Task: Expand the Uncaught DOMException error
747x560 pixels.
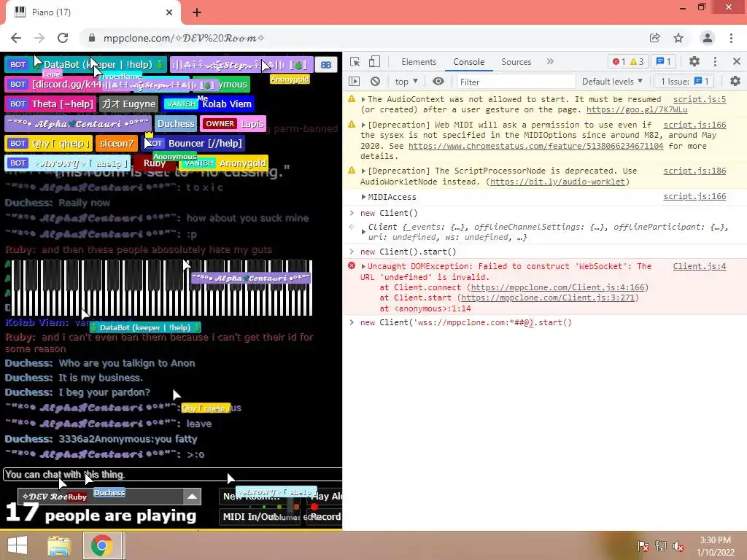Action: click(x=363, y=267)
